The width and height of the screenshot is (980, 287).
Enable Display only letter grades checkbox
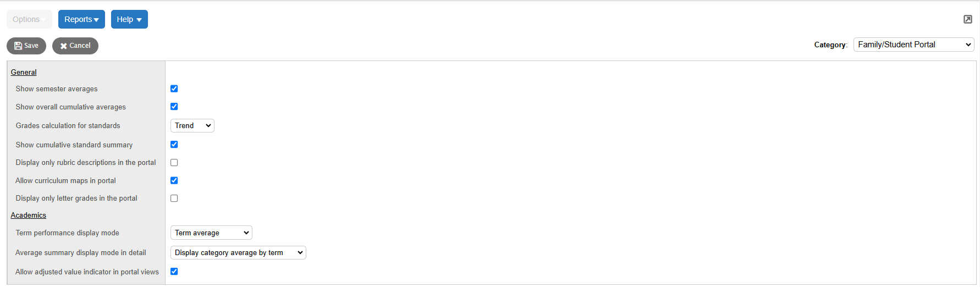(174, 198)
